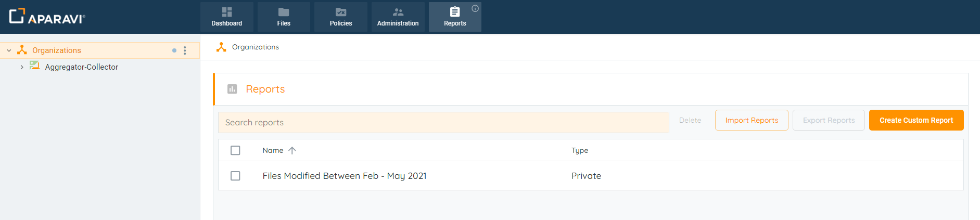Click the breadcrumb Organizations icon
980x220 pixels.
[221, 47]
